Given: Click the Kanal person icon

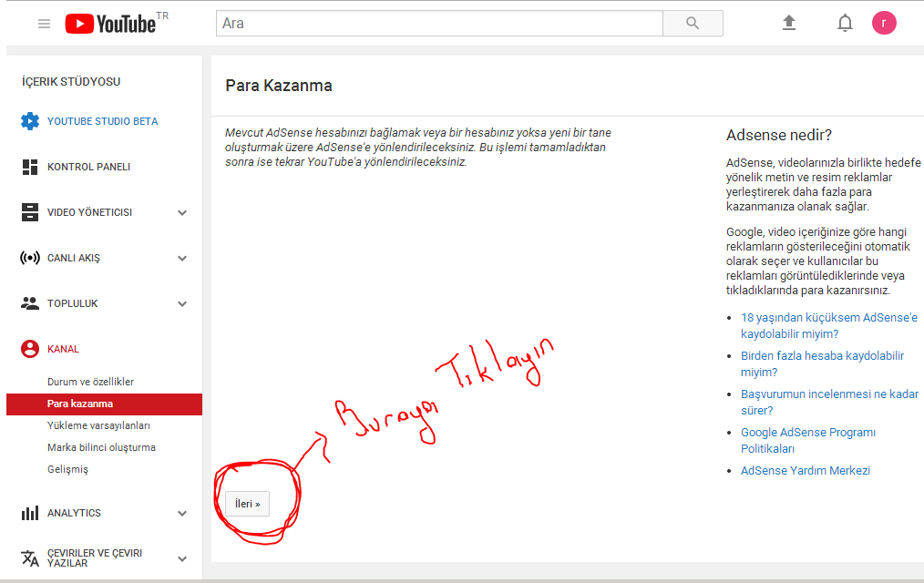Looking at the screenshot, I should click(30, 349).
